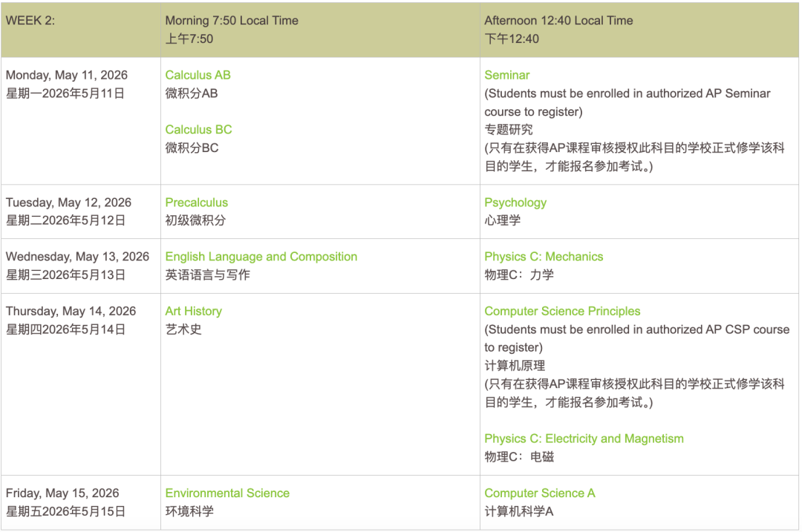Image resolution: width=802 pixels, height=532 pixels.
Task: Select the Environmental Science link
Action: (x=227, y=493)
